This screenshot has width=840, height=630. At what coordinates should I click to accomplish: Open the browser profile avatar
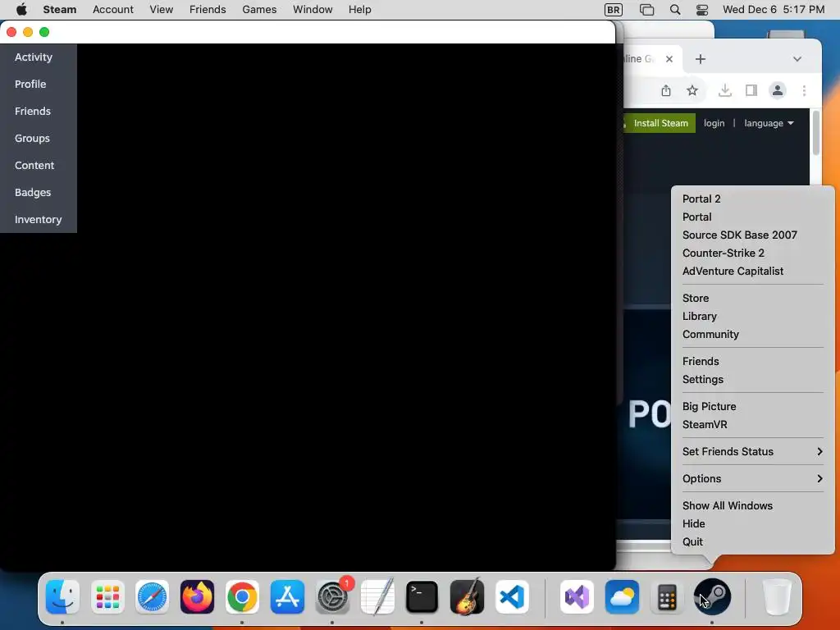(x=778, y=90)
